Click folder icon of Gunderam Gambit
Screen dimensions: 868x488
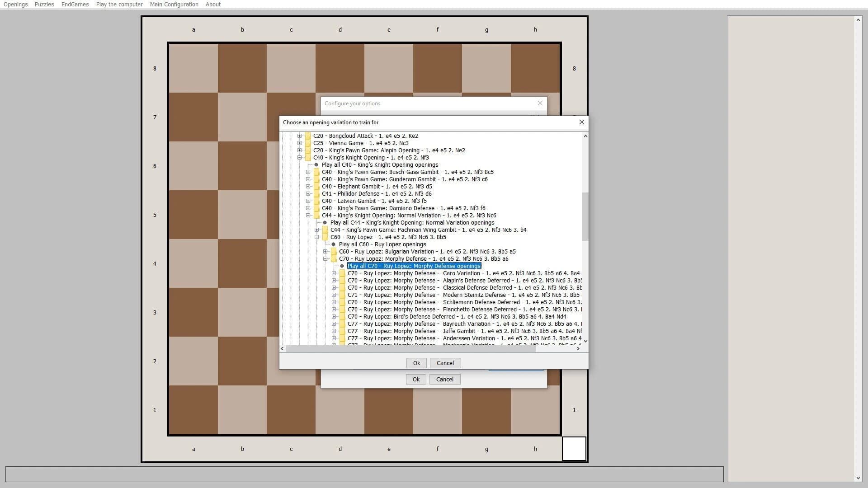(316, 179)
